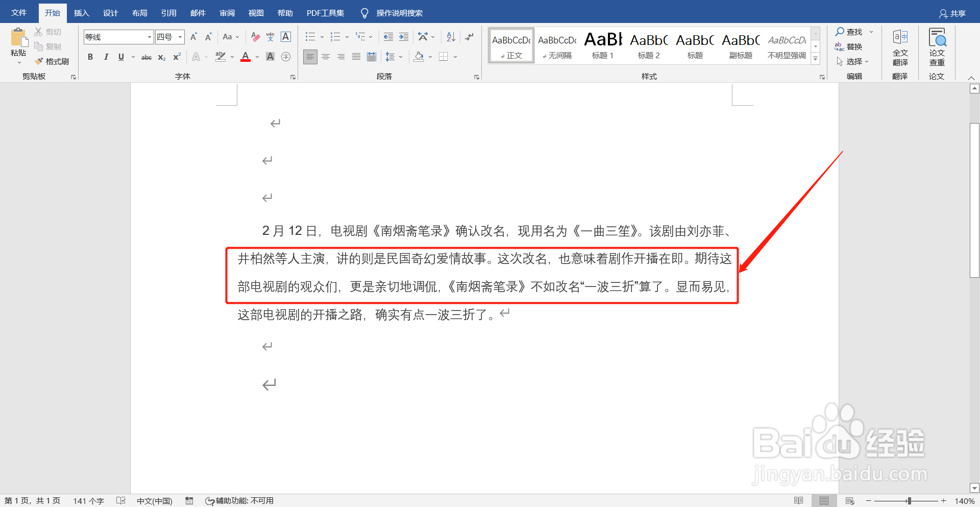Switch to the References tab
This screenshot has height=507, width=980.
(168, 13)
